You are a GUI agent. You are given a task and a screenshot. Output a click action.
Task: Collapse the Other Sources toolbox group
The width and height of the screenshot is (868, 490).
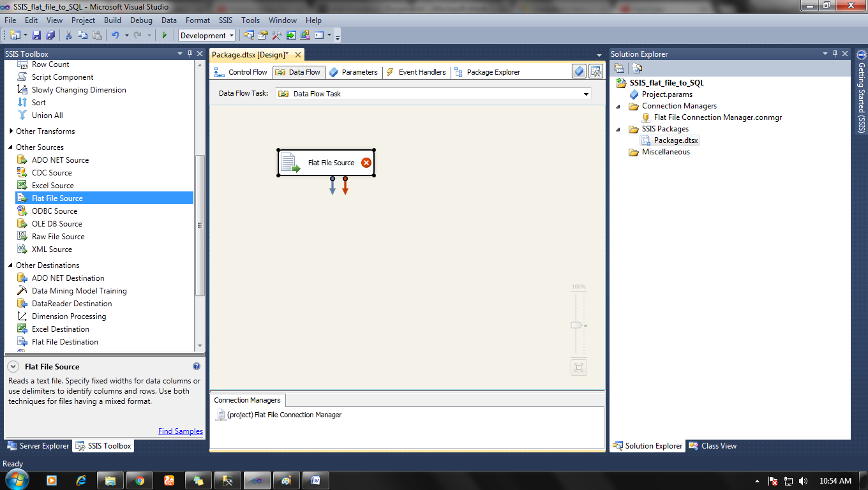click(11, 147)
